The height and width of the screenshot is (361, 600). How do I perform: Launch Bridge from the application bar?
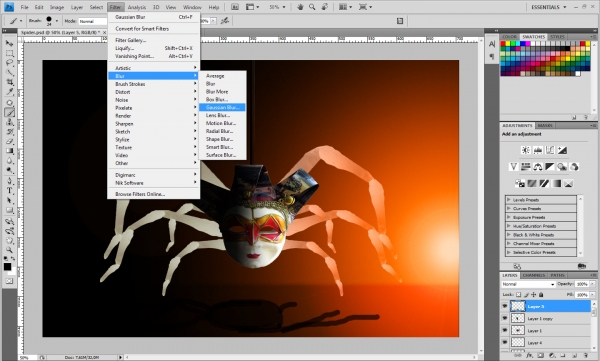235,7
